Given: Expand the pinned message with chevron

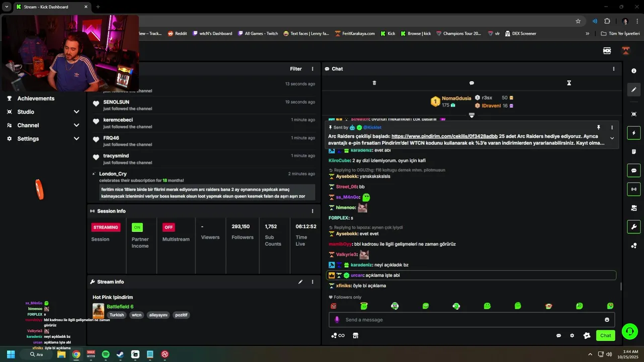Looking at the screenshot, I should pos(612,138).
